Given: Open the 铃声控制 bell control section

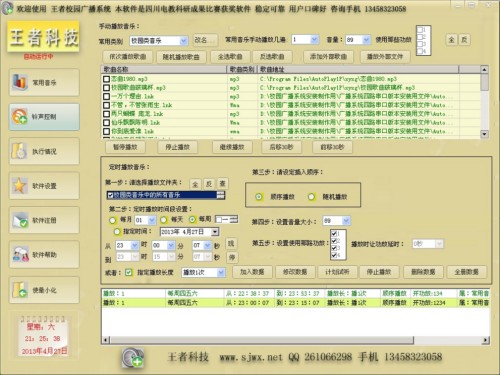Looking at the screenshot, I should coord(44,117).
